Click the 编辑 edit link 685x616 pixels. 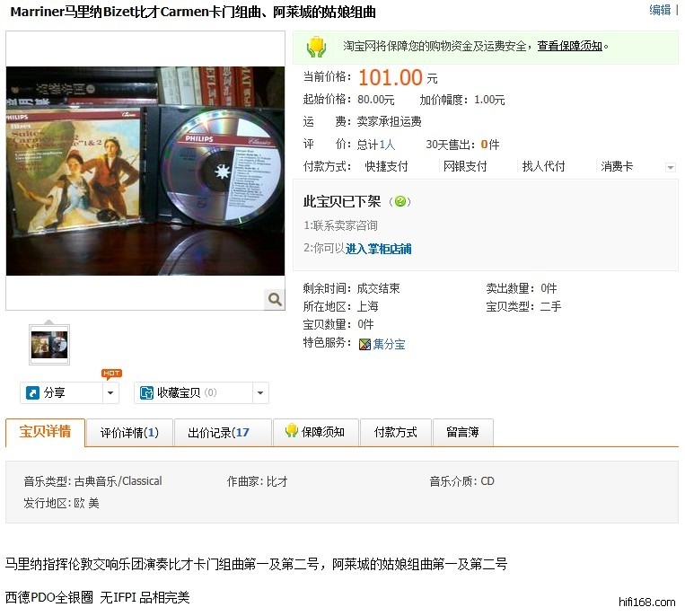point(660,10)
